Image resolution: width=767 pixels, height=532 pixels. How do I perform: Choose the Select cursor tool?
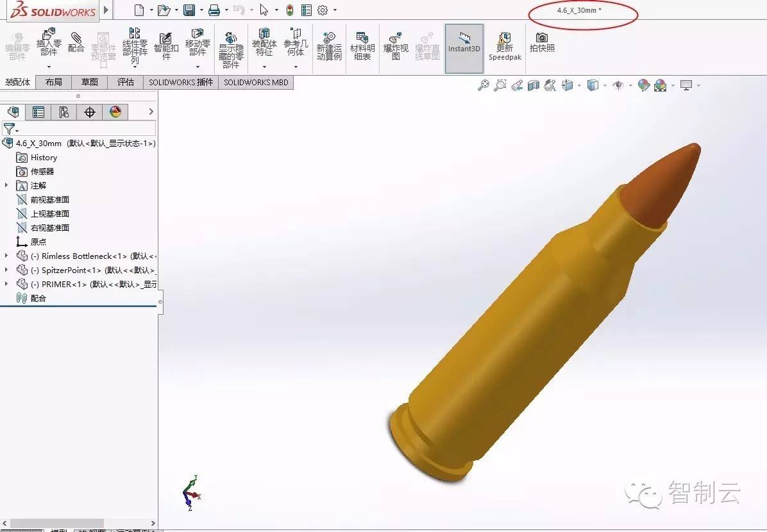pyautogui.click(x=264, y=10)
